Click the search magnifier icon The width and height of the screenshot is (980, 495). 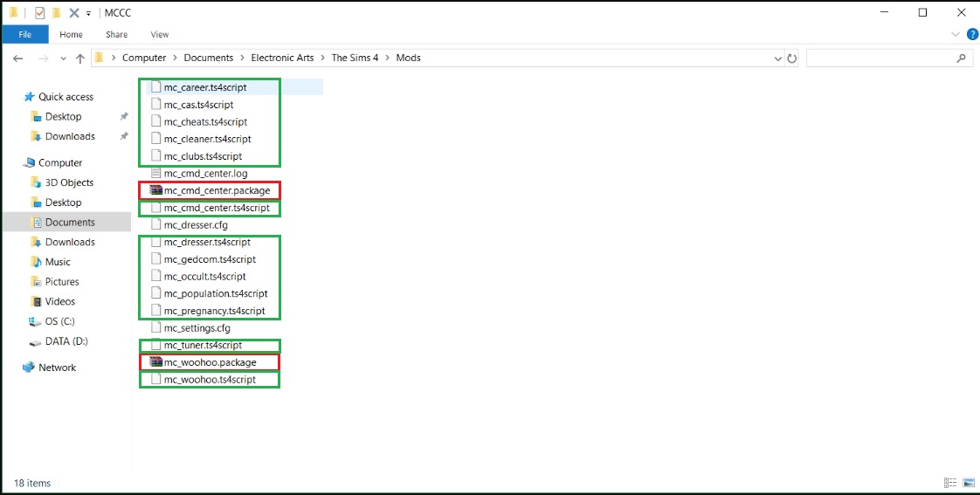pyautogui.click(x=962, y=58)
